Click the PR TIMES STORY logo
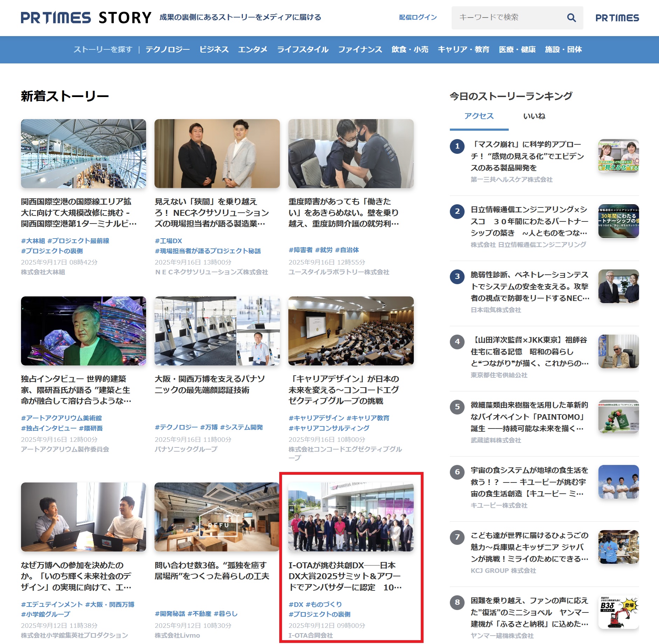Screen dimensions: 659x644 (86, 18)
